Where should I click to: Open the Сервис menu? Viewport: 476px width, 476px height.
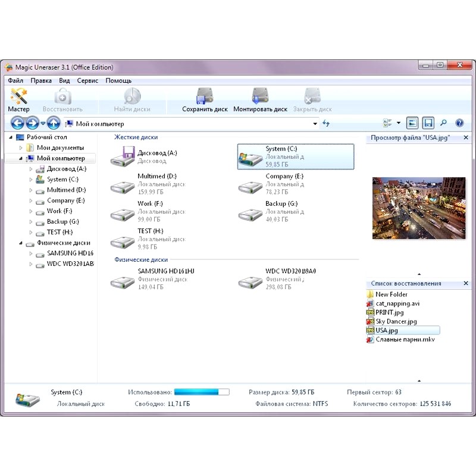87,81
